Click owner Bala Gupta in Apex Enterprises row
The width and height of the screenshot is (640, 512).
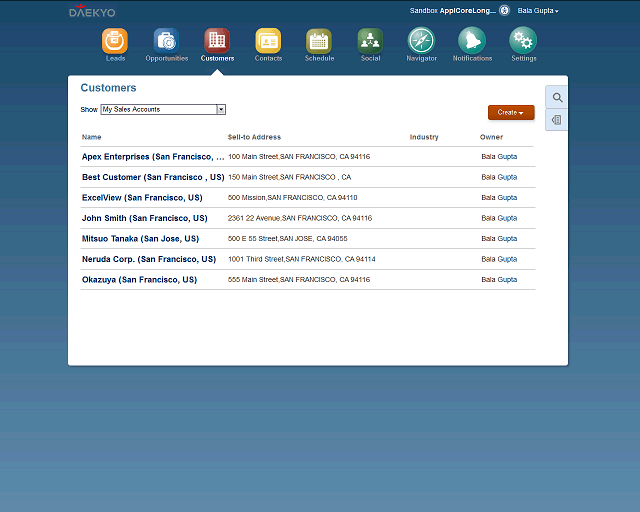[499, 157]
